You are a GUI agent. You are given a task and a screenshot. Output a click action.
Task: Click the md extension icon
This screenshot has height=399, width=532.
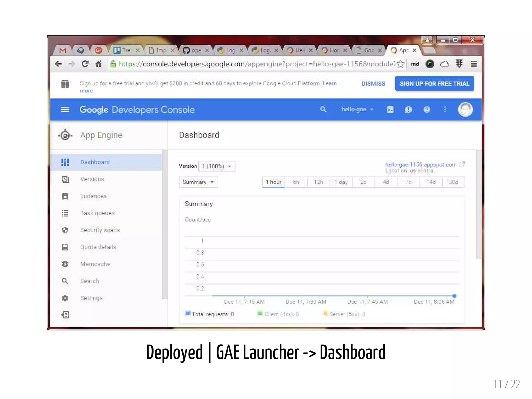pos(415,64)
